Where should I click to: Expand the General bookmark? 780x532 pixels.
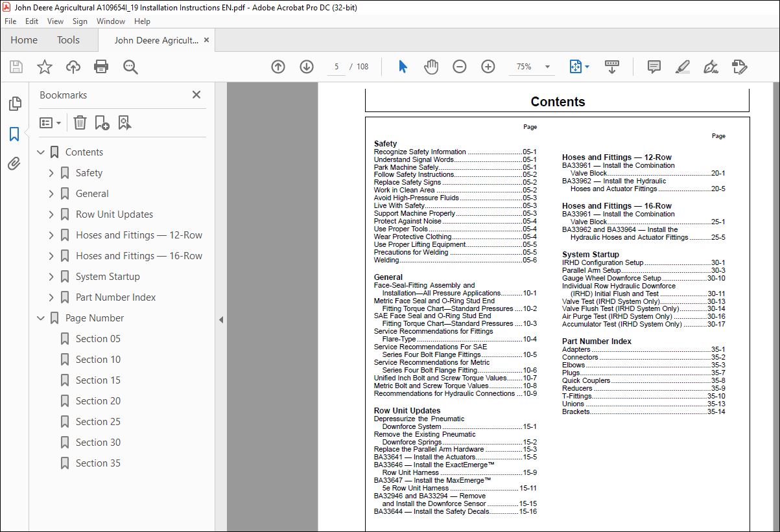(x=51, y=194)
